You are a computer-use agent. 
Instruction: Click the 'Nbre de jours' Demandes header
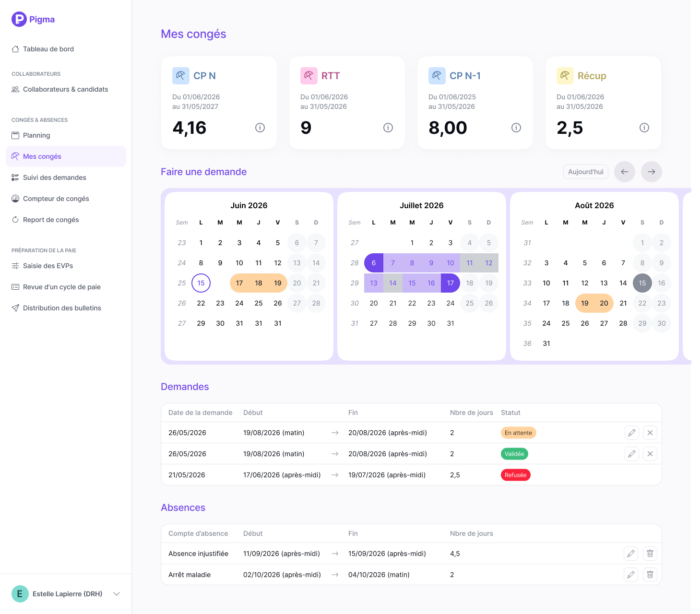tap(472, 413)
